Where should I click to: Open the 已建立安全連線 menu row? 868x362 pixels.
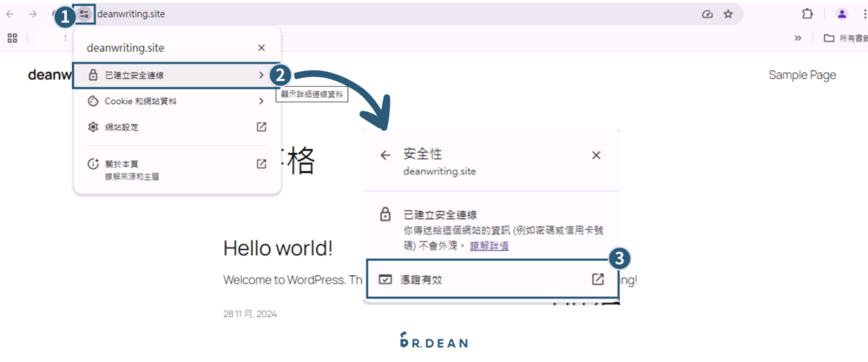[176, 76]
